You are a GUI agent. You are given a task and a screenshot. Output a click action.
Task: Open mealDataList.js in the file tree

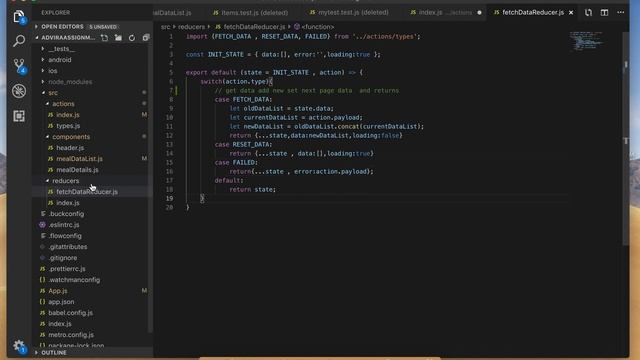pyautogui.click(x=79, y=159)
